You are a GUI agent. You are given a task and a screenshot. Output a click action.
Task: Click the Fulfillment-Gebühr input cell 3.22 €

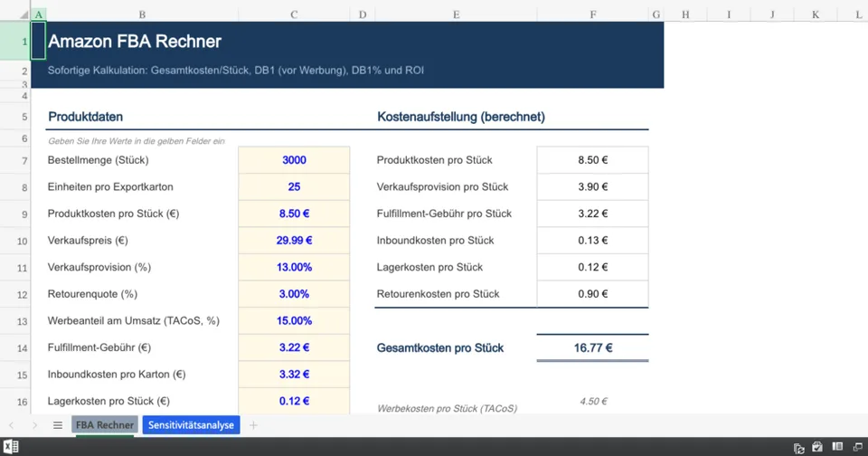(x=294, y=347)
